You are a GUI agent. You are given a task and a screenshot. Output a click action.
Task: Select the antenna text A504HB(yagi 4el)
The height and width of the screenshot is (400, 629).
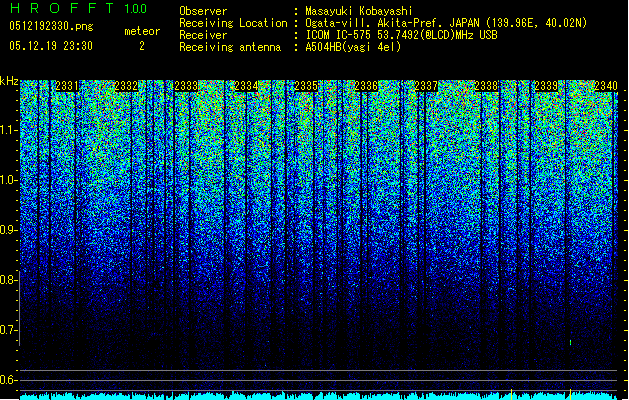click(x=353, y=47)
